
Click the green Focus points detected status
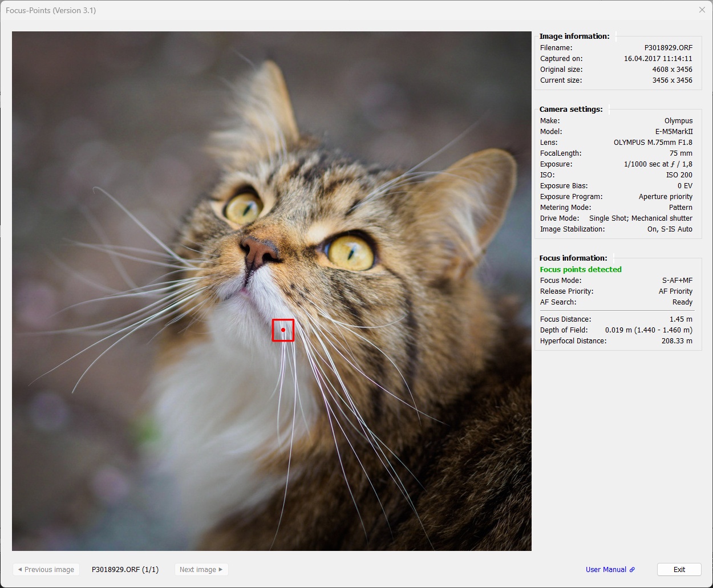(581, 269)
